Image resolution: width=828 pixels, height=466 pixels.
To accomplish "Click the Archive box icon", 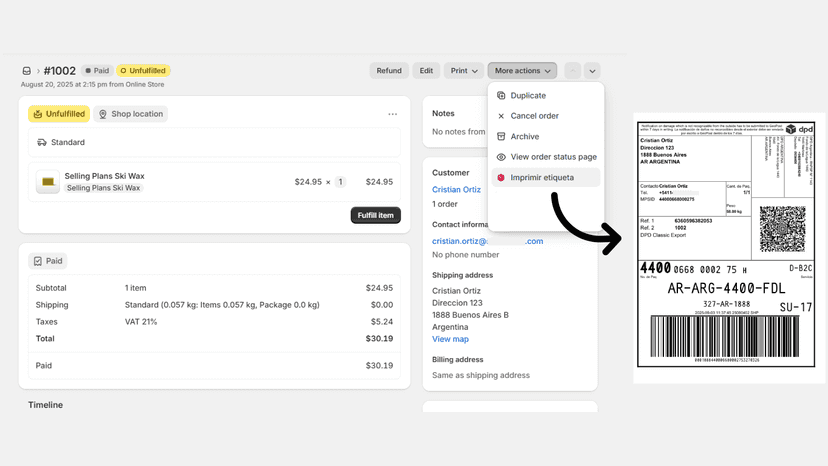I will (501, 136).
